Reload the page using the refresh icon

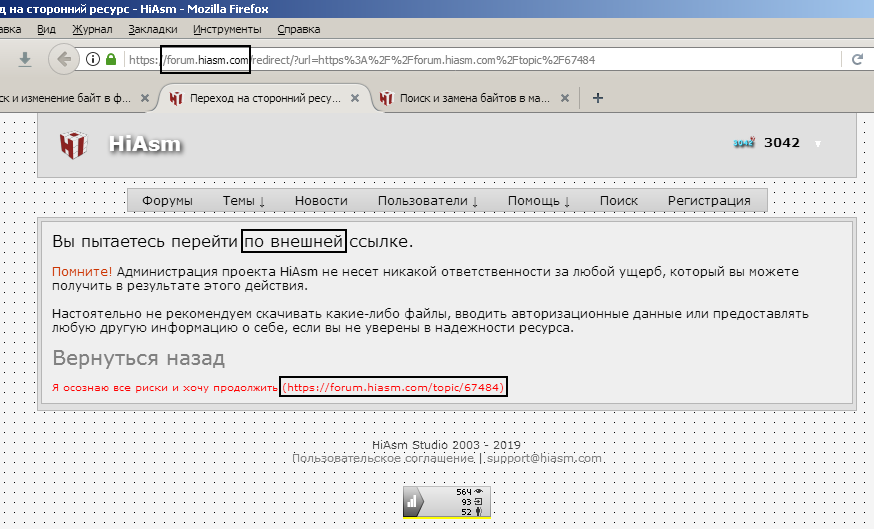pos(857,59)
